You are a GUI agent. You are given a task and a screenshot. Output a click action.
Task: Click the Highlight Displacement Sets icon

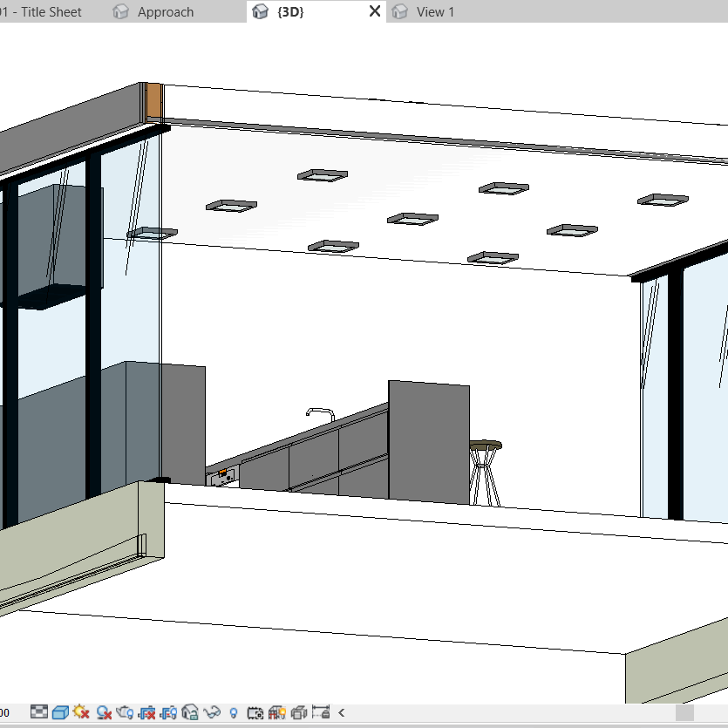click(298, 712)
